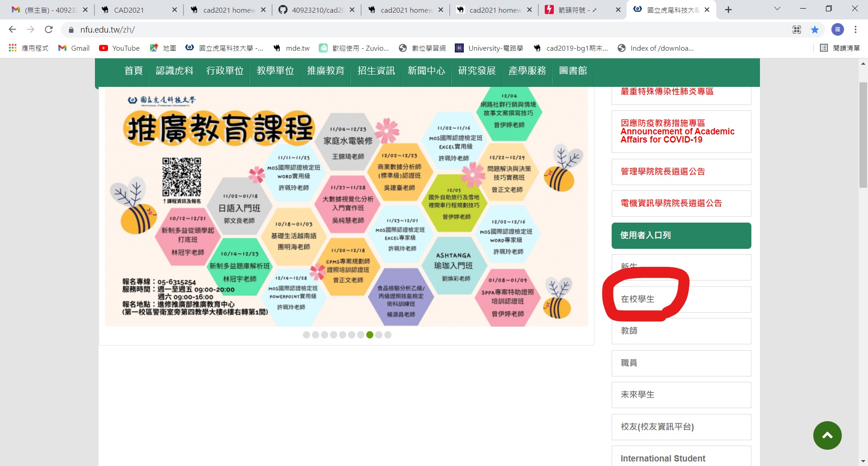Open the user profile avatar
The image size is (868, 466).
[838, 30]
